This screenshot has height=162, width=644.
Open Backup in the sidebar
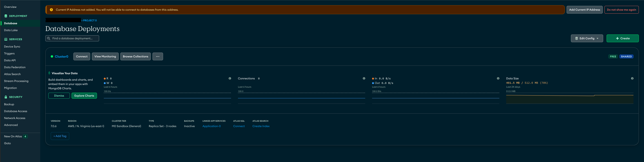9,104
